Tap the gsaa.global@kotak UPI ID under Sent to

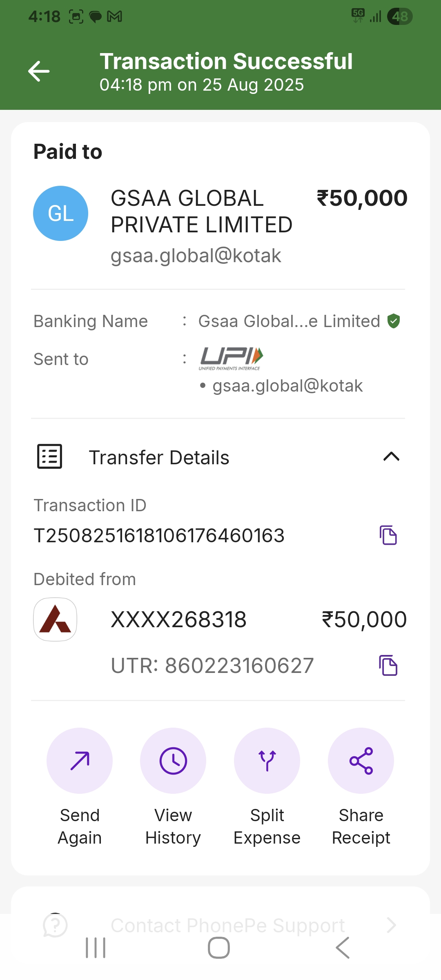(x=287, y=386)
